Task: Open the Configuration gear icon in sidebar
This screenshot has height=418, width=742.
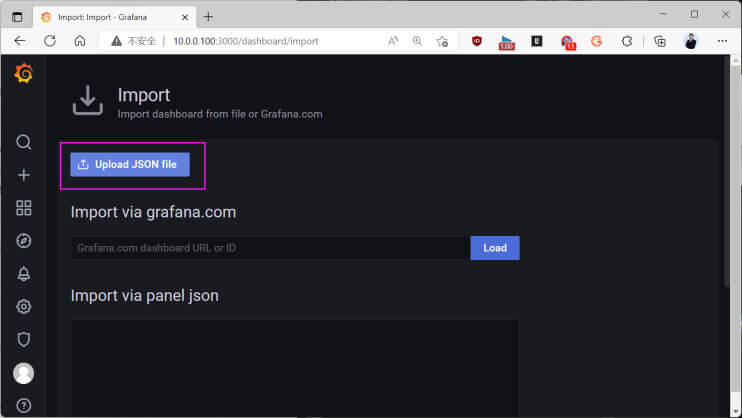Action: coord(24,306)
